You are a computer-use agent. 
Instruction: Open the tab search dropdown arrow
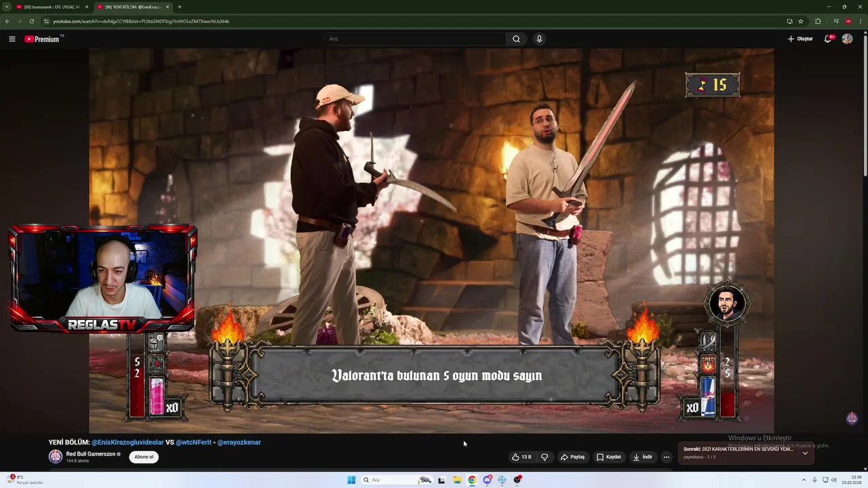click(6, 7)
